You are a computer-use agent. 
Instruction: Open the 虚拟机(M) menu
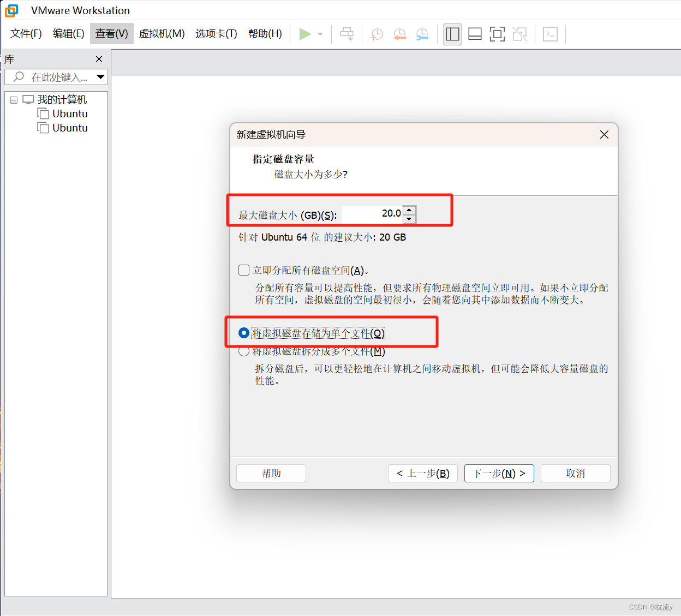[162, 34]
